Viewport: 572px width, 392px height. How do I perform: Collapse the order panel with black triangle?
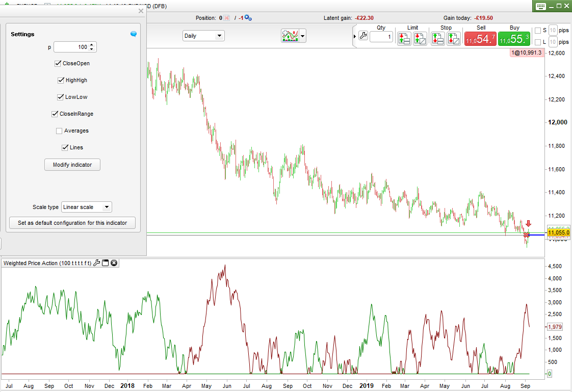click(x=355, y=37)
